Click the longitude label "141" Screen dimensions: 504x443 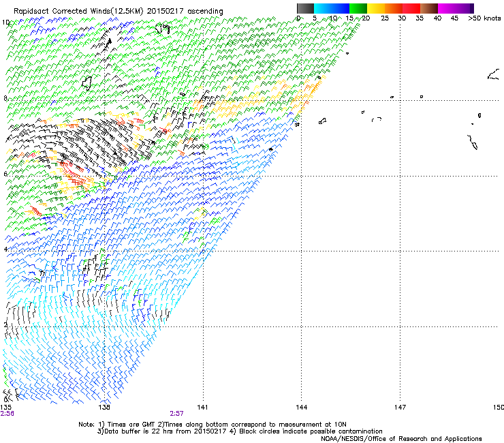point(202,408)
